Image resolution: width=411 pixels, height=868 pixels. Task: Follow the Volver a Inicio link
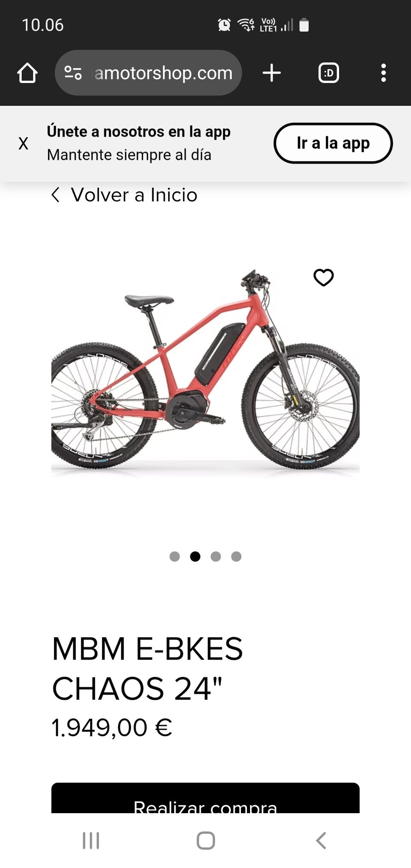pos(134,195)
